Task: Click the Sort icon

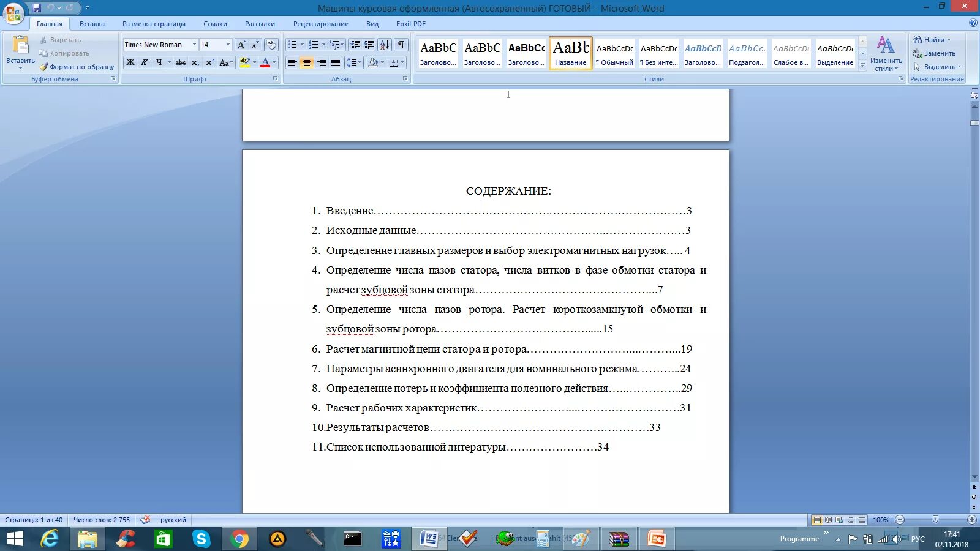Action: click(385, 45)
